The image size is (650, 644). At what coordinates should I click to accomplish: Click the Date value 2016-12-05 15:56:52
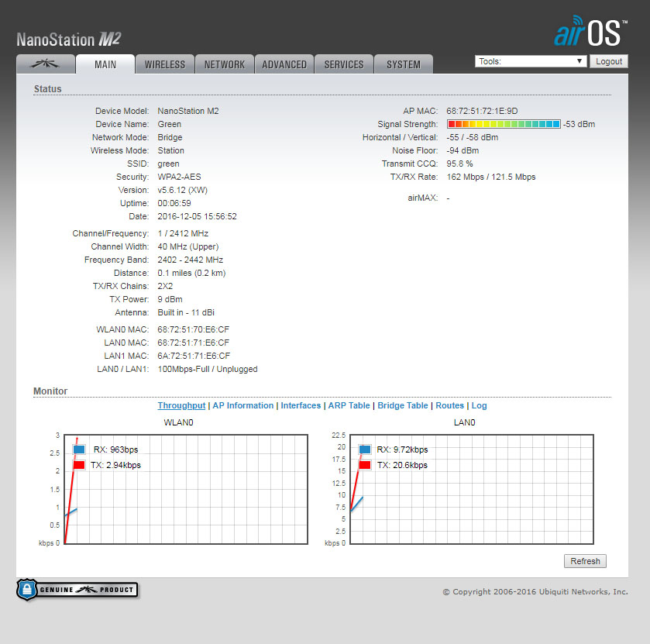[197, 216]
